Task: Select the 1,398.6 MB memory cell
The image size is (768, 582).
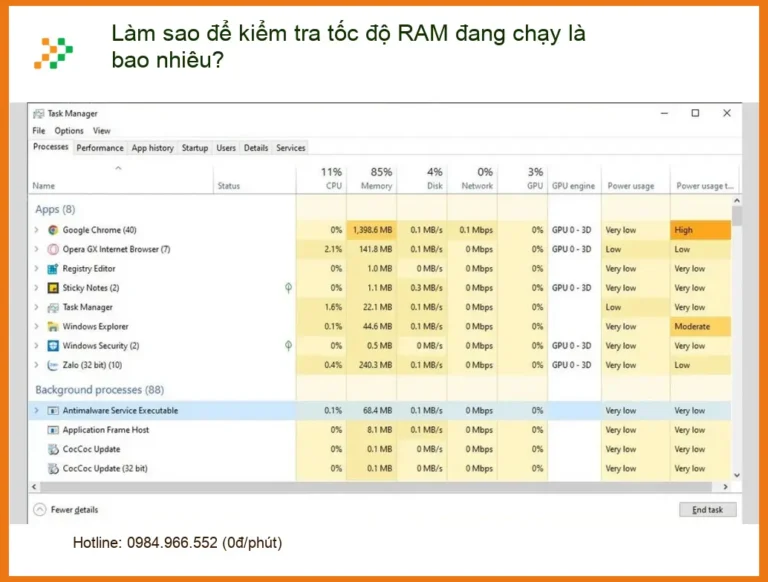Action: click(372, 230)
